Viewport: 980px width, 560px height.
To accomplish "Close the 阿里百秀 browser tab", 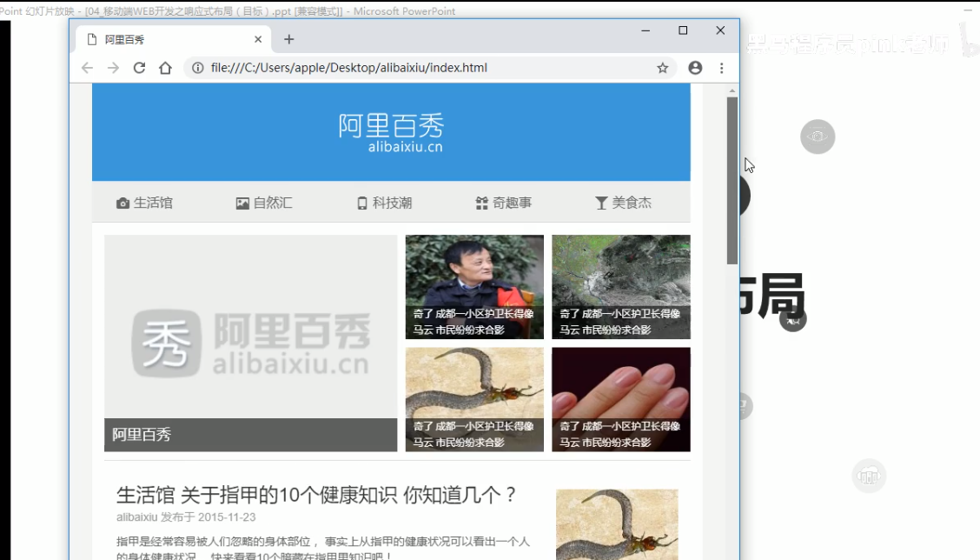I will [x=258, y=39].
